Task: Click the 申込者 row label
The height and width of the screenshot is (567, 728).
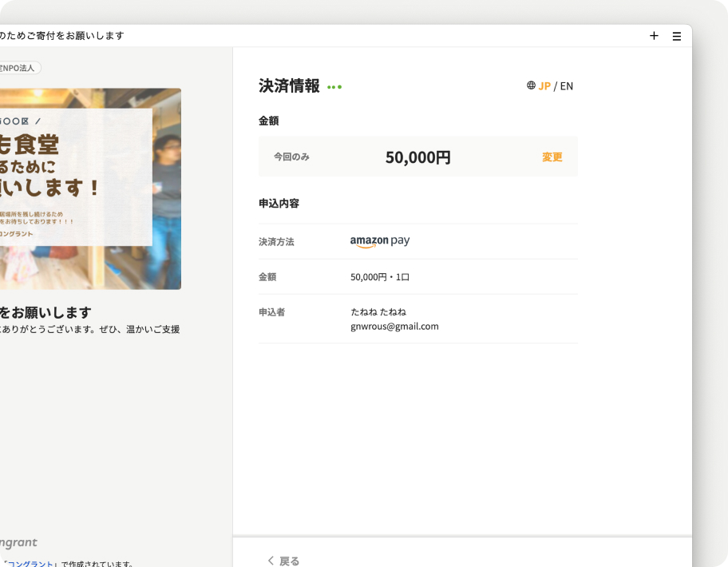Action: pos(271,312)
